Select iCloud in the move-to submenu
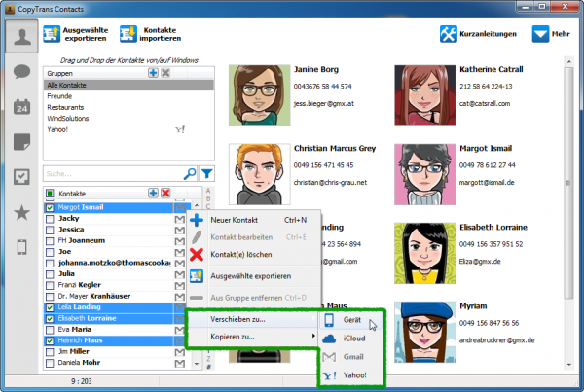Screen dimensions: 584x392 click(x=356, y=339)
